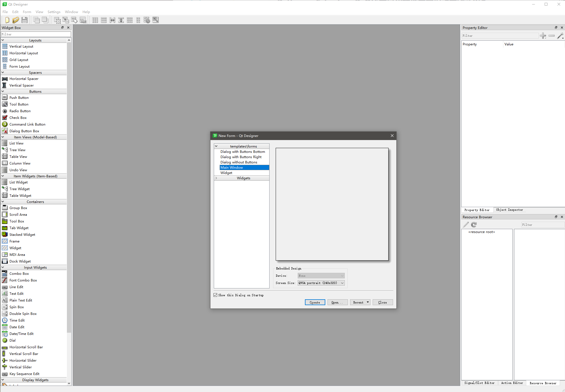
Task: Open the Recent dropdown button
Action: 360,302
